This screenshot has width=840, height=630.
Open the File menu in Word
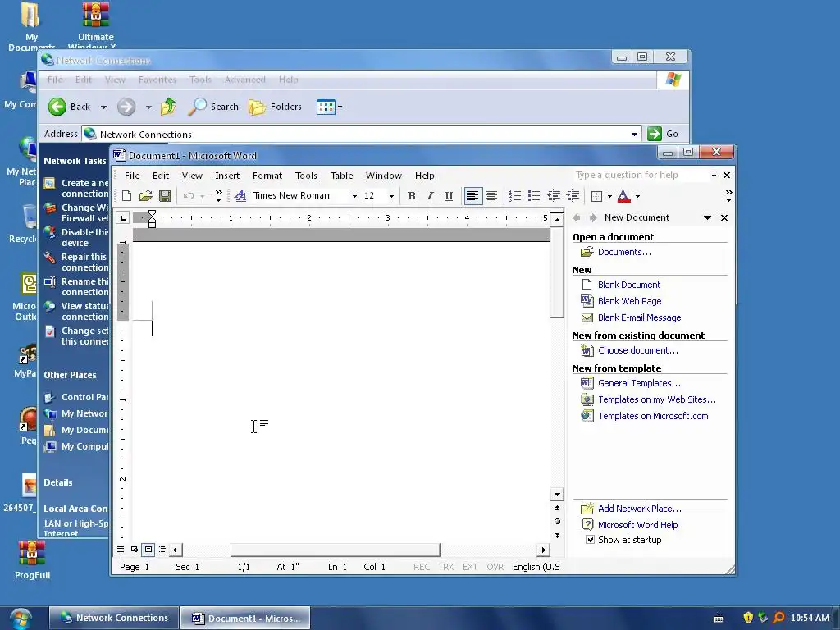[132, 176]
